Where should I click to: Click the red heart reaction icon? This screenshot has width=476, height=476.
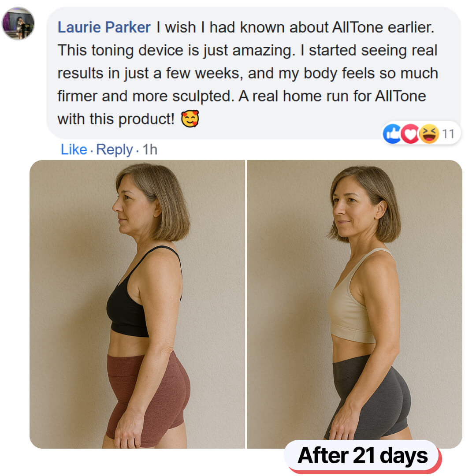point(410,134)
